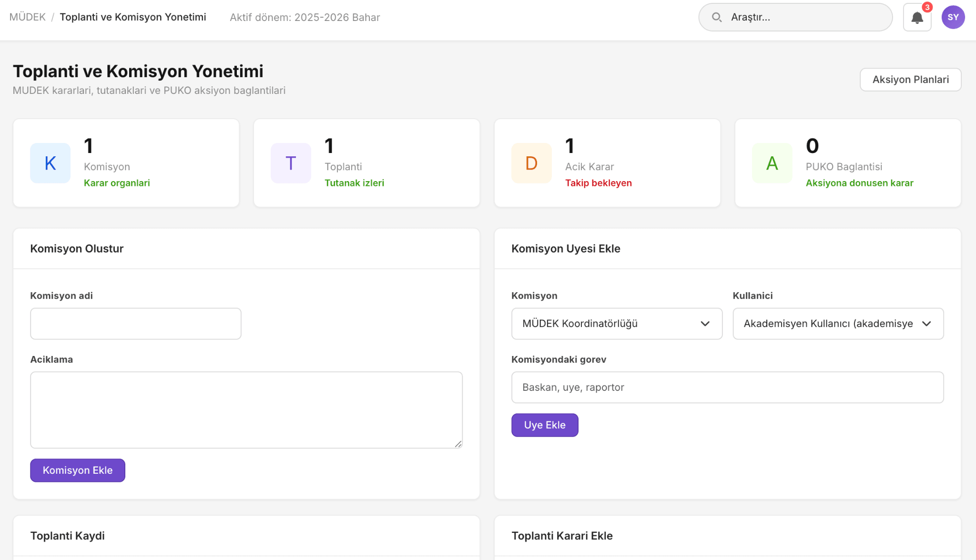Click the Acik Karar label
Screen dimensions: 976x560
coord(590,167)
